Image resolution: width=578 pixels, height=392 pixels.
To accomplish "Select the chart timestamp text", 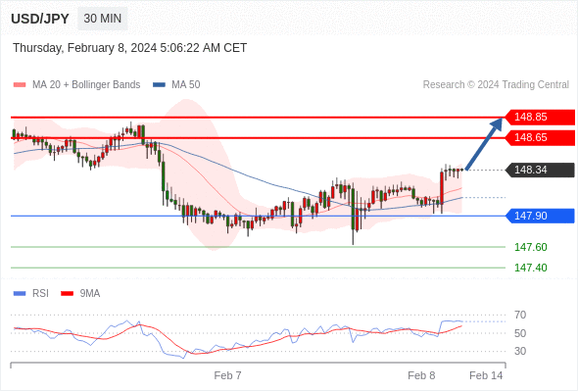I will 129,48.
